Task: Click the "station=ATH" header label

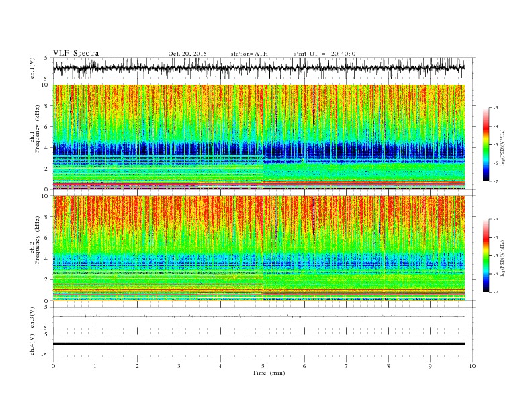Action: (249, 54)
